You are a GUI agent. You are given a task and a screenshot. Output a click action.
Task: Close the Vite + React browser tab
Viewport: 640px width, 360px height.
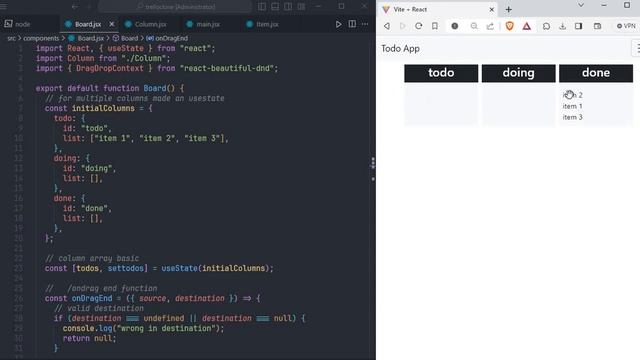[x=491, y=9]
